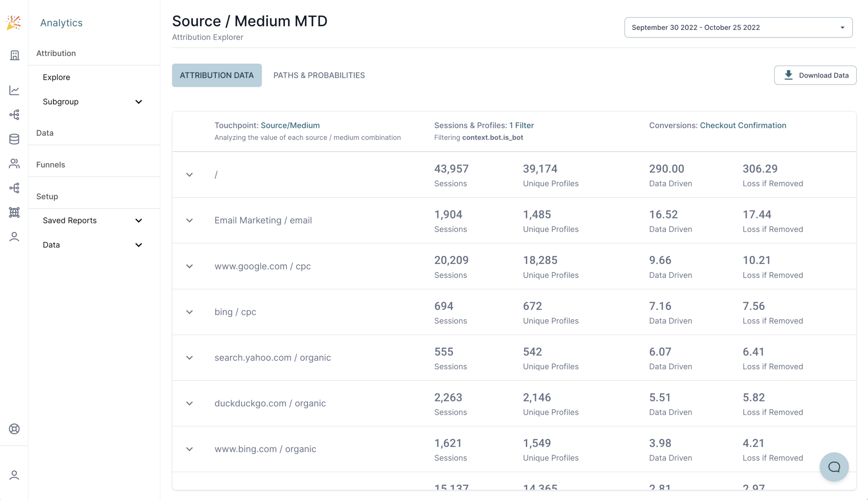Click the globe network sidebar icon

(14, 212)
